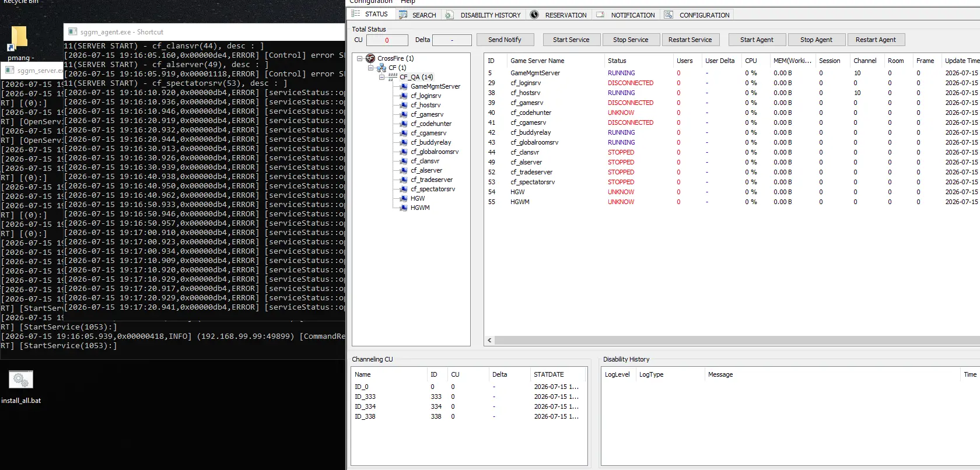The image size is (980, 470).
Task: Click the CU total status field
Action: click(x=387, y=40)
